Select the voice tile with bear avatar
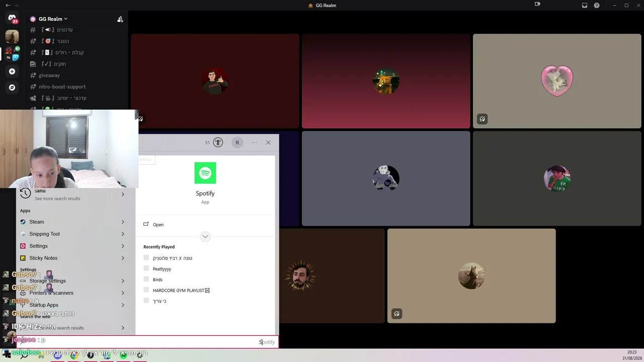The width and height of the screenshot is (644, 362). [x=386, y=81]
